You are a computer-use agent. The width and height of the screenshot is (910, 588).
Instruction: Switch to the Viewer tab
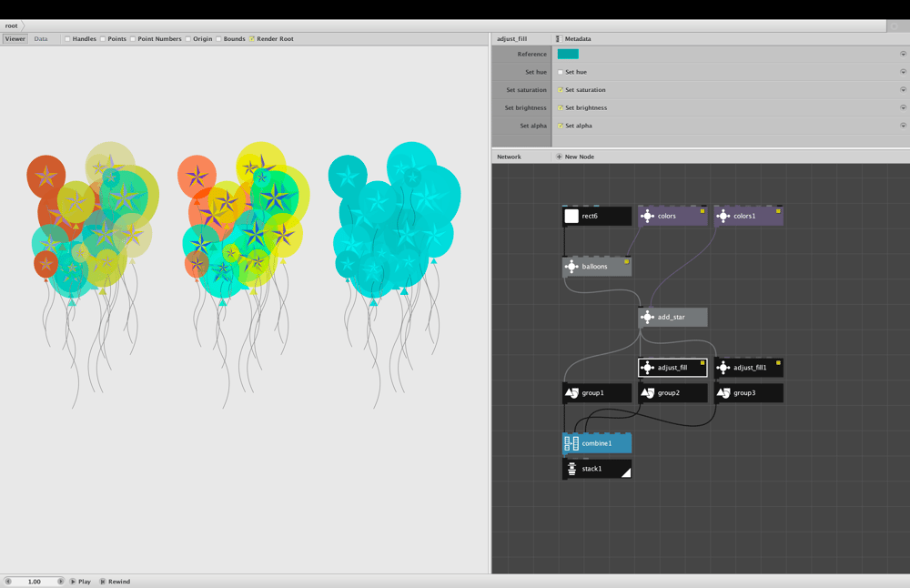click(x=15, y=39)
